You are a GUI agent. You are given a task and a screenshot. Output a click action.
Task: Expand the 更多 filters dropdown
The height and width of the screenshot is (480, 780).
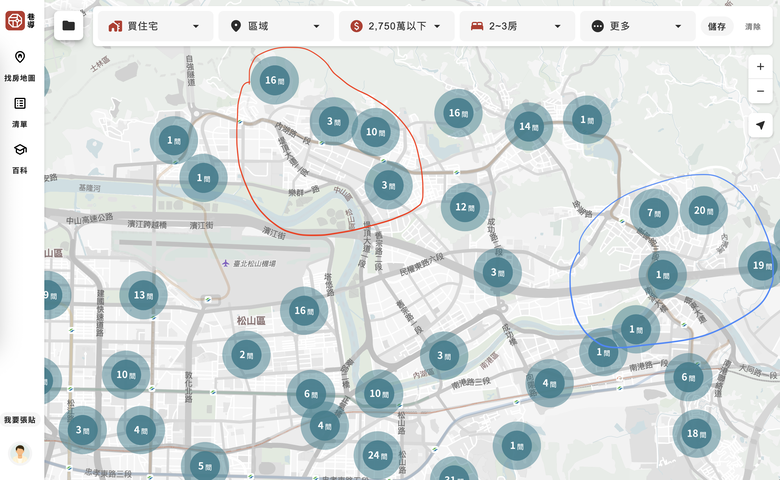638,26
